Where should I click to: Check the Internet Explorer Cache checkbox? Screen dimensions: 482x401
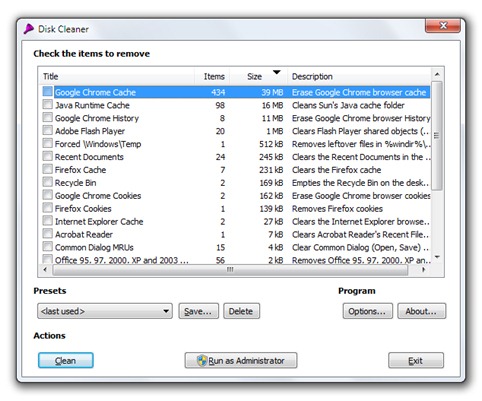tap(47, 221)
